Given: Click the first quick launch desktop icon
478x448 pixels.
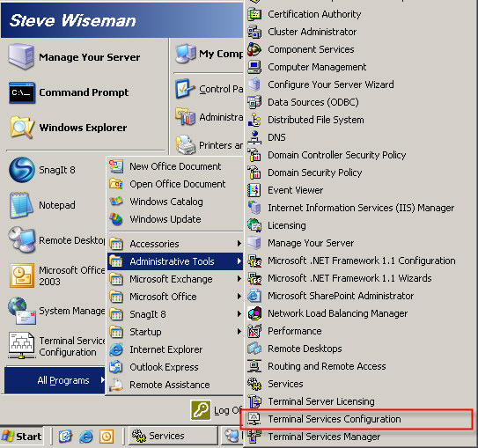Looking at the screenshot, I should click(x=65, y=437).
